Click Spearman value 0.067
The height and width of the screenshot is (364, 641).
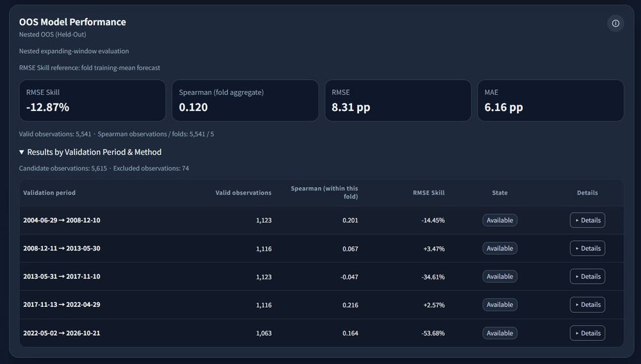[351, 249]
